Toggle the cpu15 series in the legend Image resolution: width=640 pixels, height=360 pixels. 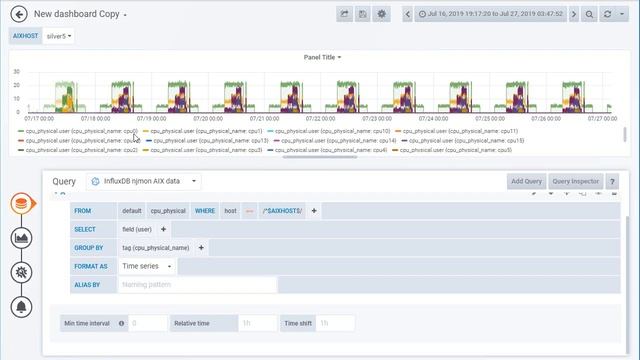[x=466, y=140]
